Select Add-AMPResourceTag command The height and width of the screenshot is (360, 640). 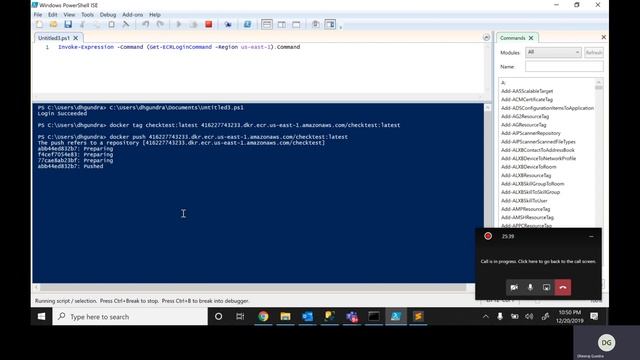525,209
